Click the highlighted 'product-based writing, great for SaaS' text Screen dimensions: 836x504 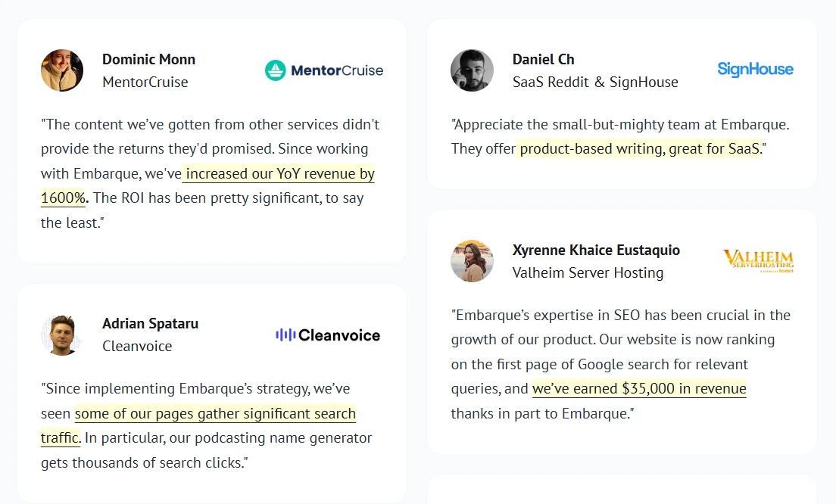tap(641, 148)
